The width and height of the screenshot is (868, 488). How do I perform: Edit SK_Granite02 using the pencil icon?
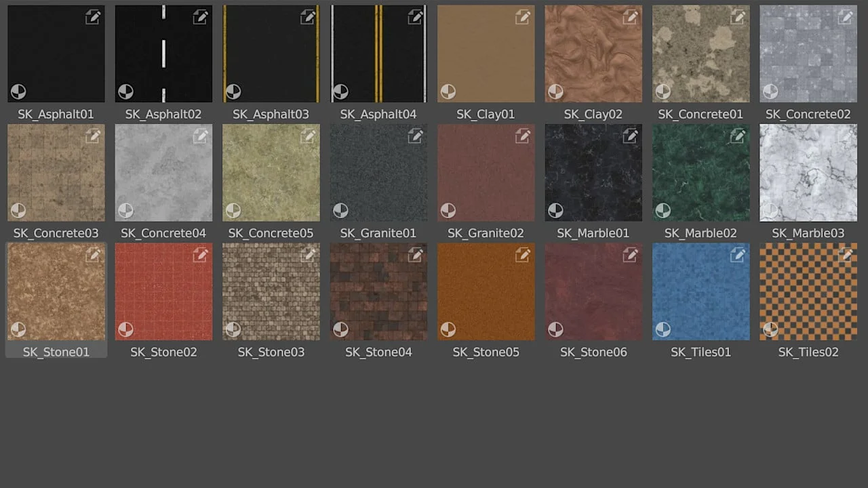pos(524,136)
